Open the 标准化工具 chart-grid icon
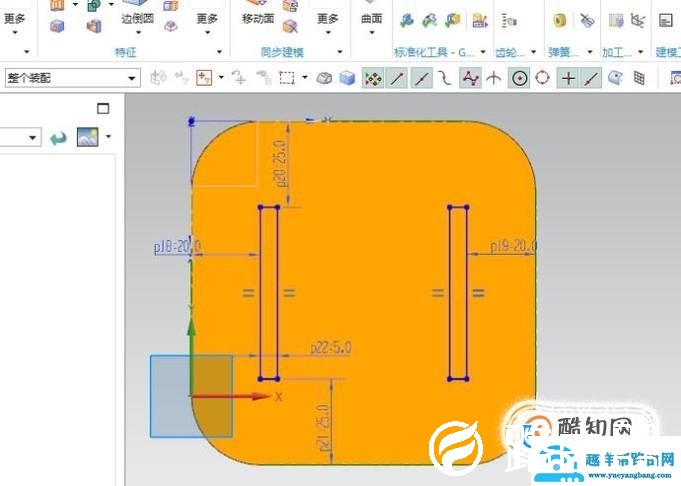This screenshot has height=486, width=681. click(x=480, y=20)
